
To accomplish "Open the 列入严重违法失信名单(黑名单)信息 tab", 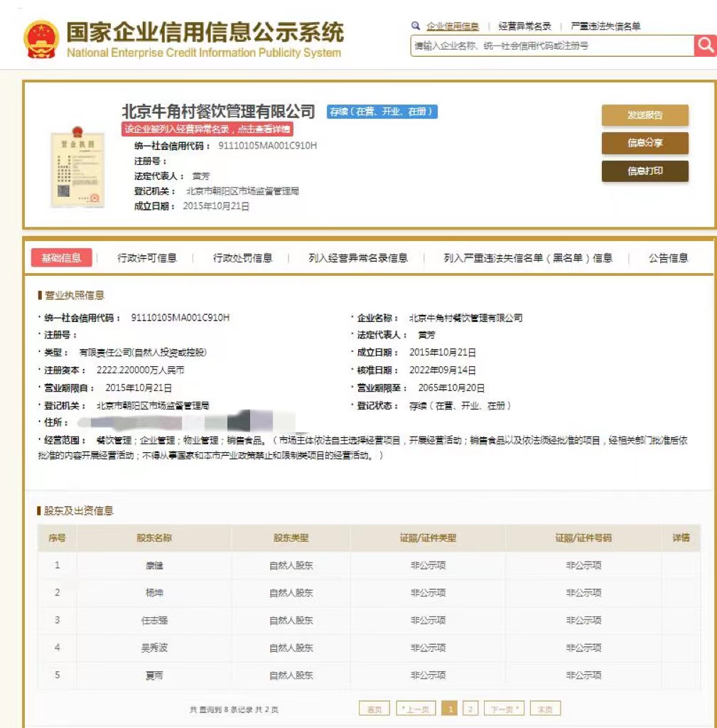I will (528, 258).
